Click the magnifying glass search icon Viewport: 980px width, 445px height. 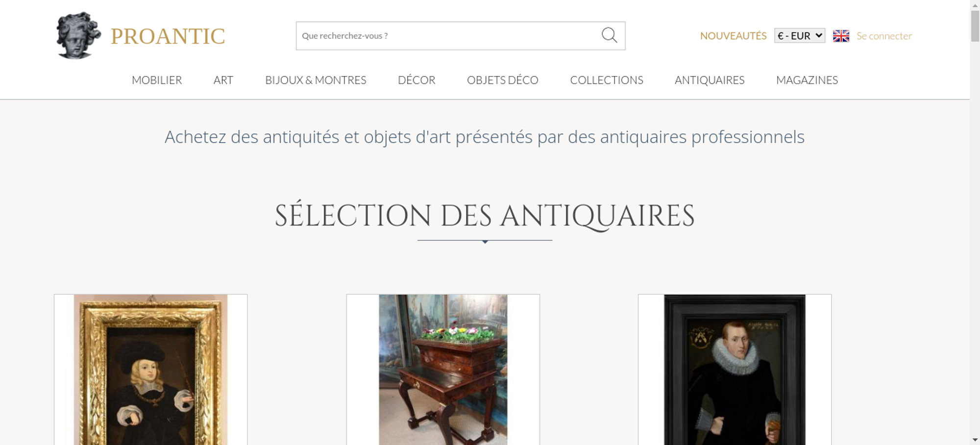click(x=609, y=35)
